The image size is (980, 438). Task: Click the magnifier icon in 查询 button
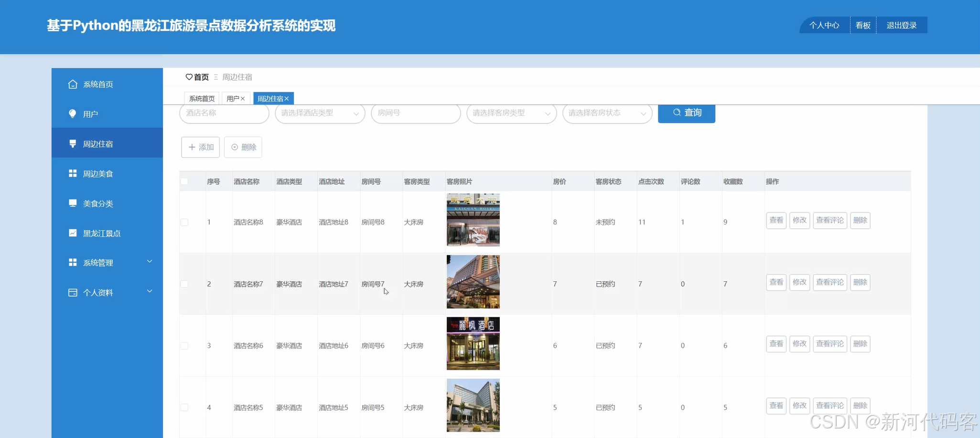(677, 112)
